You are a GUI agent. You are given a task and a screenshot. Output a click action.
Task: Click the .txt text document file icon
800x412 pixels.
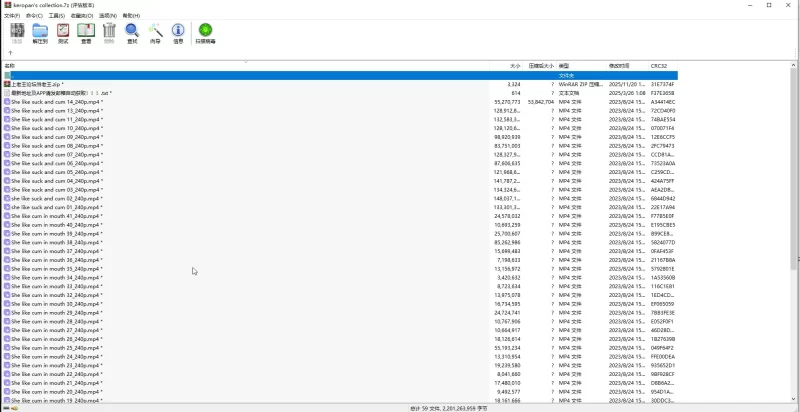pyautogui.click(x=7, y=93)
